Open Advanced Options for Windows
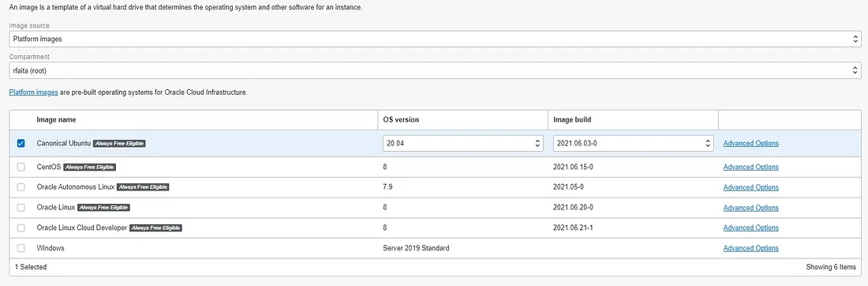 point(750,248)
